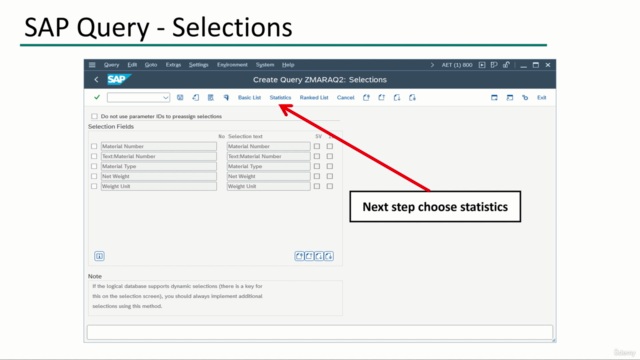Click the Ranked List button
The height and width of the screenshot is (360, 640).
tap(314, 98)
